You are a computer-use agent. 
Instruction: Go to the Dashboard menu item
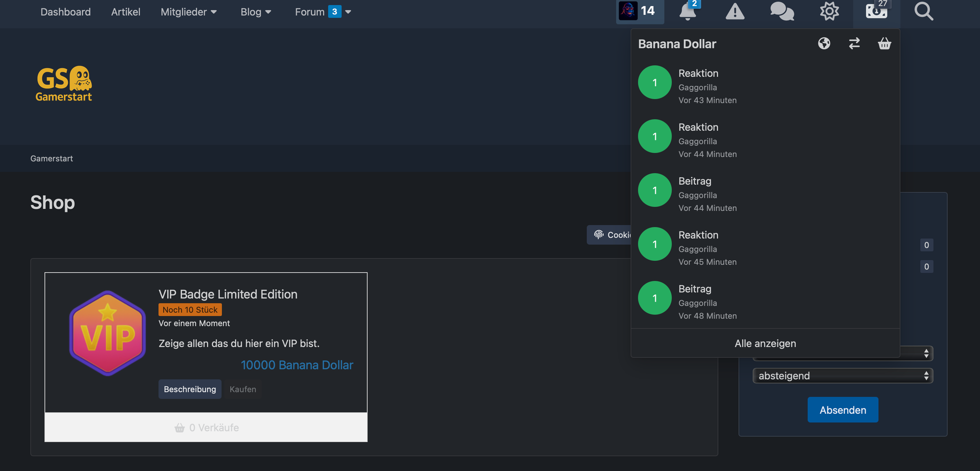pos(65,12)
